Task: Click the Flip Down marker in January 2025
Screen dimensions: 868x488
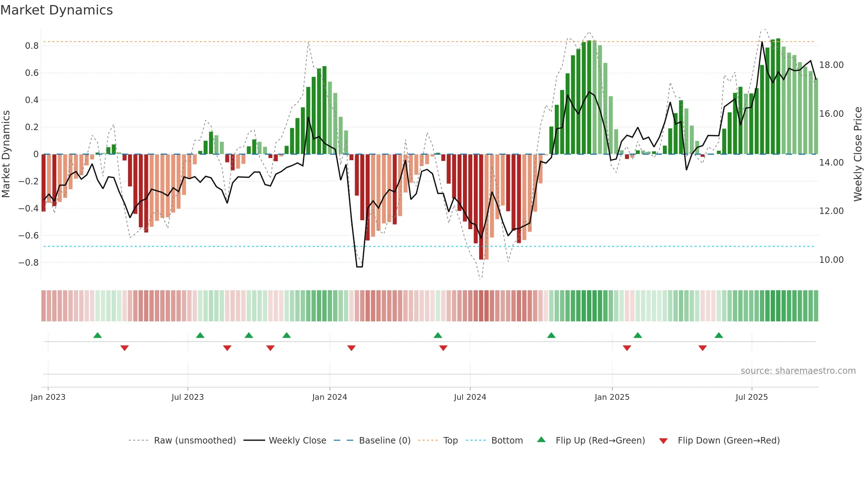Action: click(x=627, y=348)
